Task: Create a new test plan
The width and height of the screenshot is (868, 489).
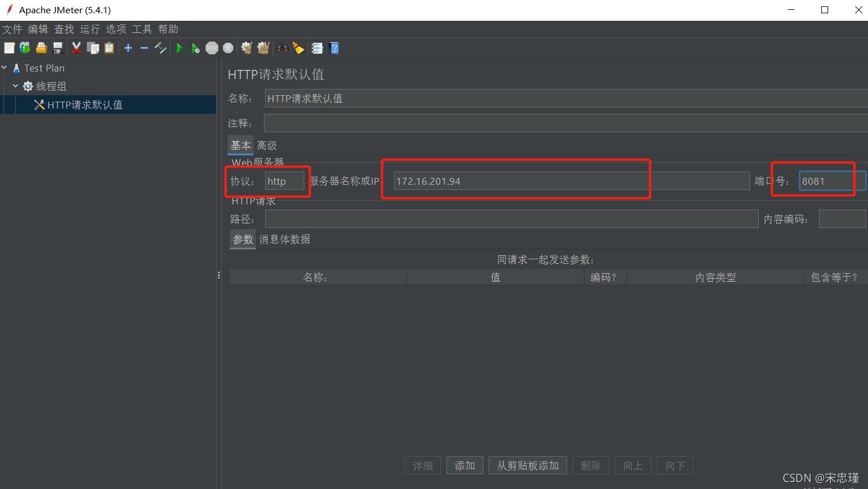Action: (9, 48)
